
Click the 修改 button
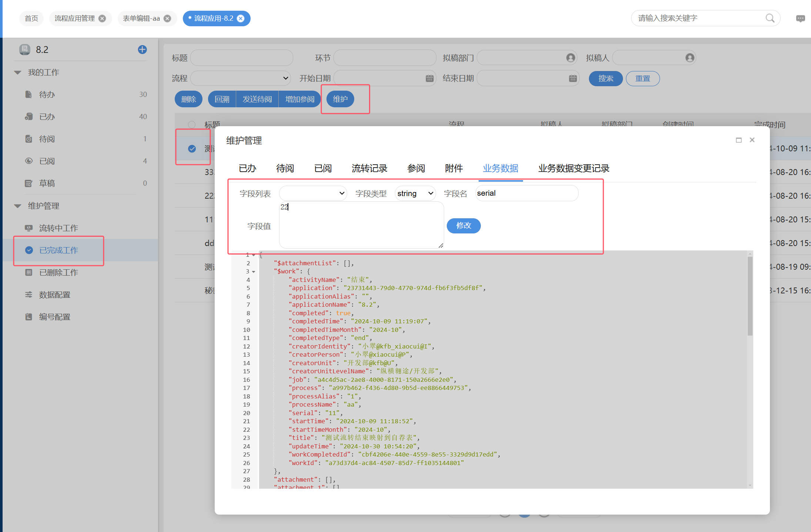pyautogui.click(x=463, y=226)
